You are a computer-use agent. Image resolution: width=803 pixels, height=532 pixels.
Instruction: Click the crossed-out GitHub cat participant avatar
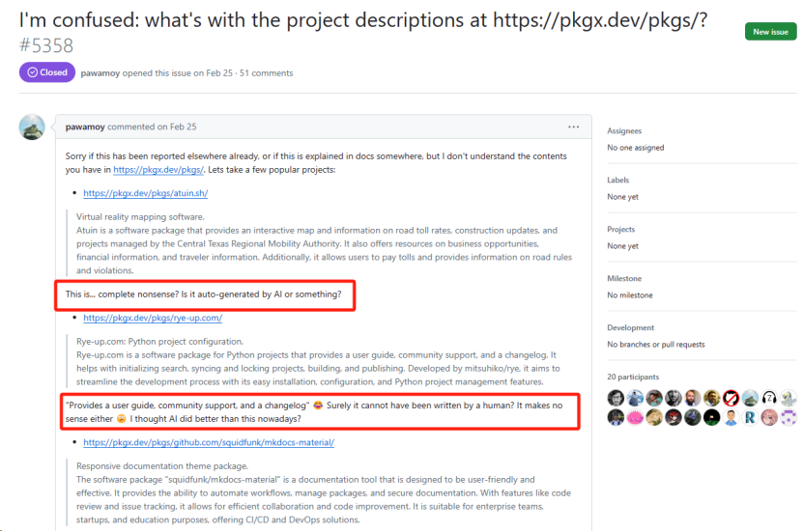[x=731, y=398]
